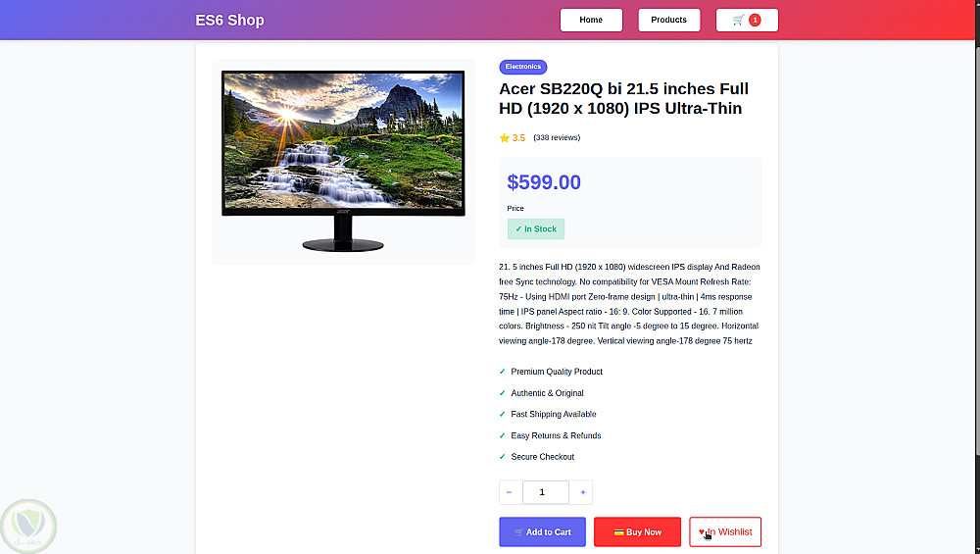Decrease quantity with the minus button
This screenshot has height=554, width=980.
510,492
